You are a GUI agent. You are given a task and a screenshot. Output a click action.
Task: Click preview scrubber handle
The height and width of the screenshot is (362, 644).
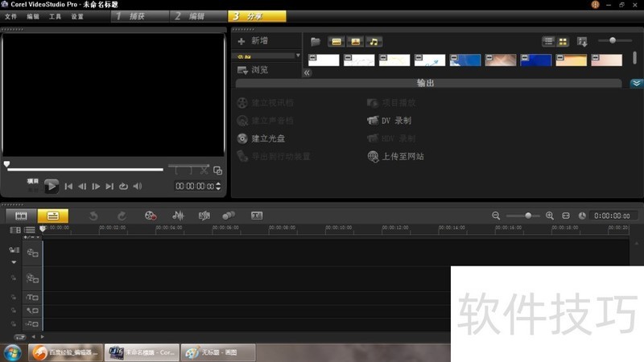pyautogui.click(x=6, y=164)
